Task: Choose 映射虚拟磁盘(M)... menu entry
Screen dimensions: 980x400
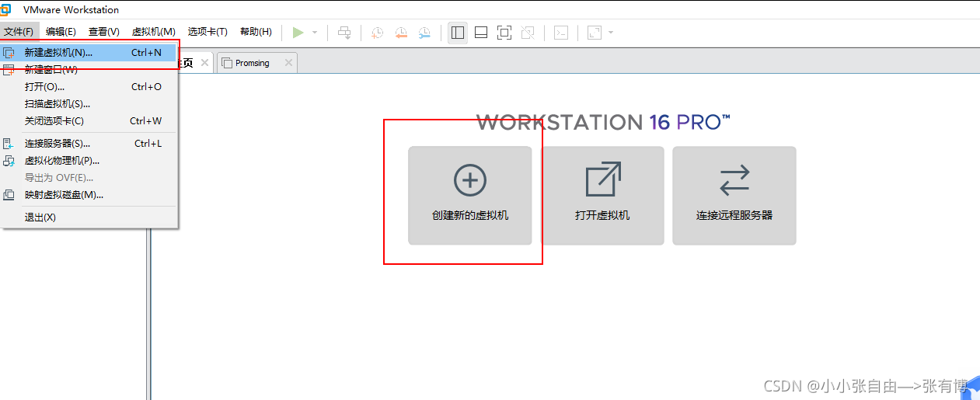Action: point(89,195)
